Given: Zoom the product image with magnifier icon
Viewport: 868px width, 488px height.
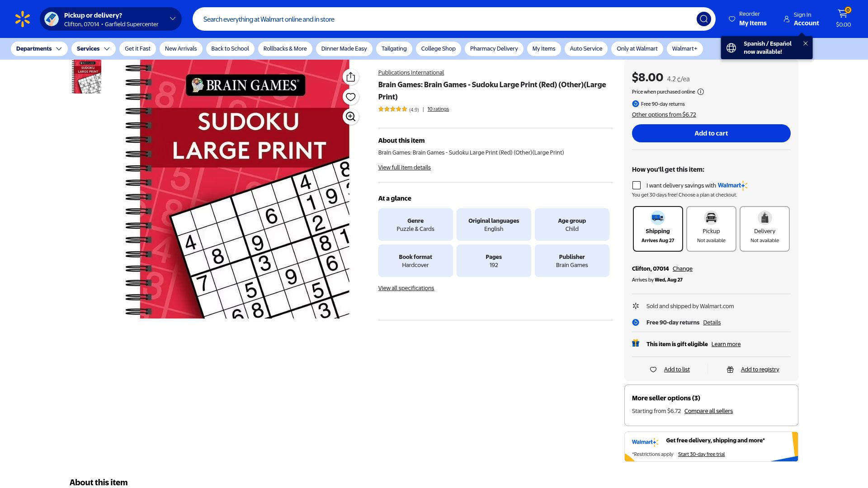Looking at the screenshot, I should coord(350,117).
